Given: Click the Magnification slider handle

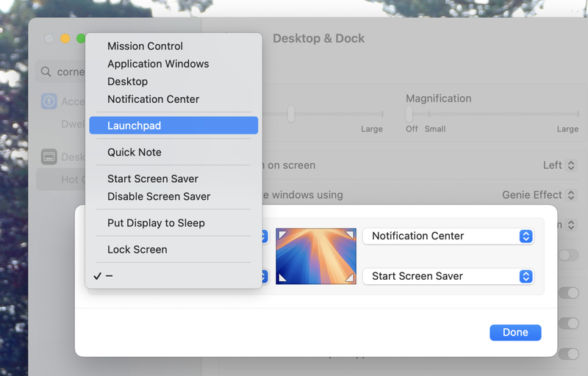Looking at the screenshot, I should pos(409,113).
